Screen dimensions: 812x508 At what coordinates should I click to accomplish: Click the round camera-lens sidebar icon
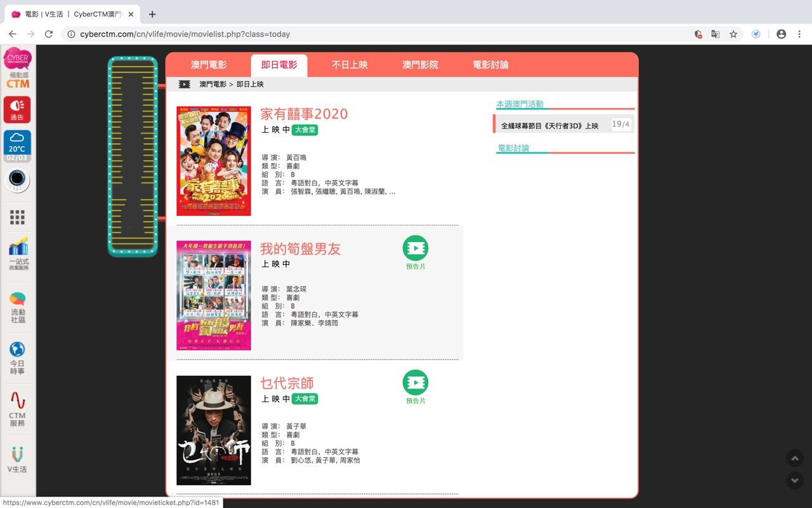pos(17,181)
